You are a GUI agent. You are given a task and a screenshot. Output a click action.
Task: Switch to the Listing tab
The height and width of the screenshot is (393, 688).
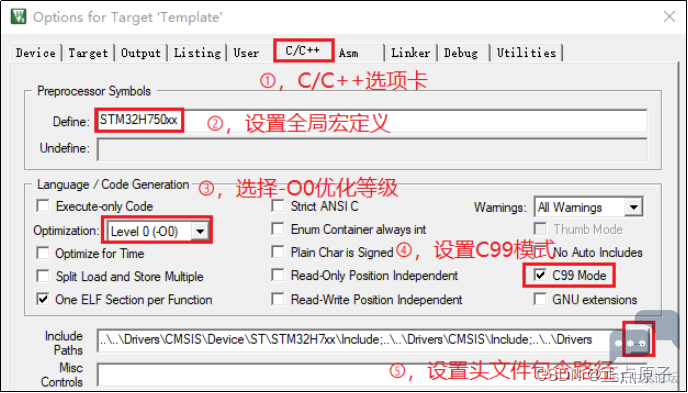pyautogui.click(x=197, y=53)
